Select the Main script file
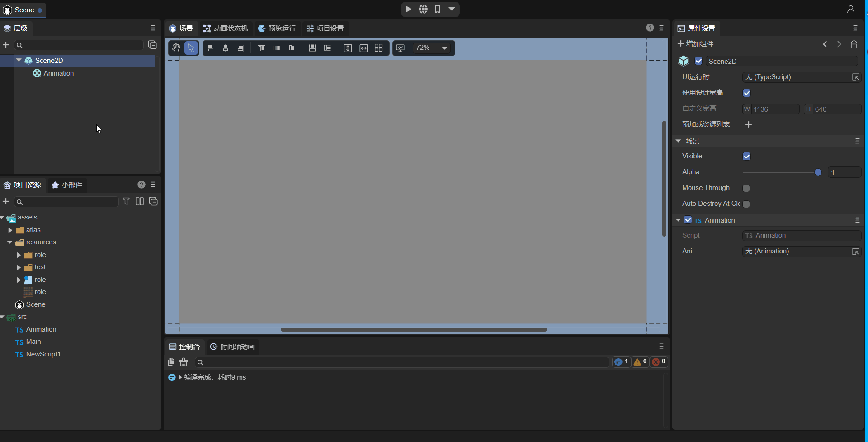Image resolution: width=868 pixels, height=442 pixels. point(33,342)
